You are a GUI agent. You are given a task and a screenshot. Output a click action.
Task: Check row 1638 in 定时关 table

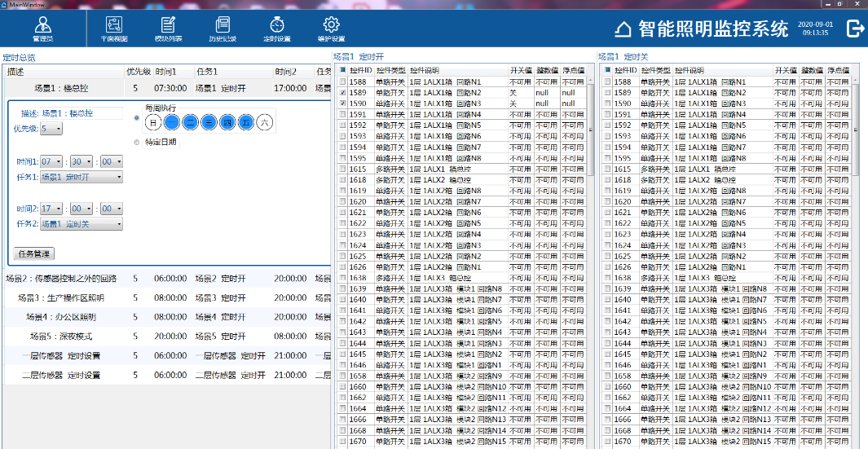click(608, 278)
